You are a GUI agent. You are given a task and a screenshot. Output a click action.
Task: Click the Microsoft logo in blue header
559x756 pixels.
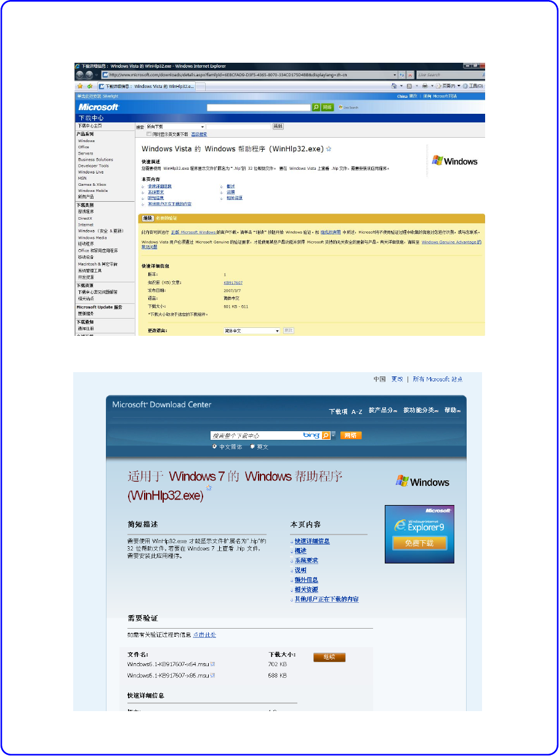[99, 107]
